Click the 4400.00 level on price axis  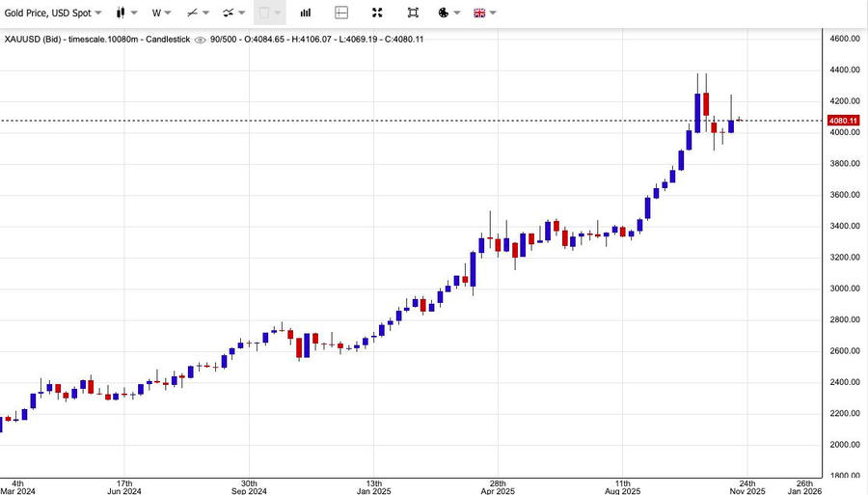[844, 70]
